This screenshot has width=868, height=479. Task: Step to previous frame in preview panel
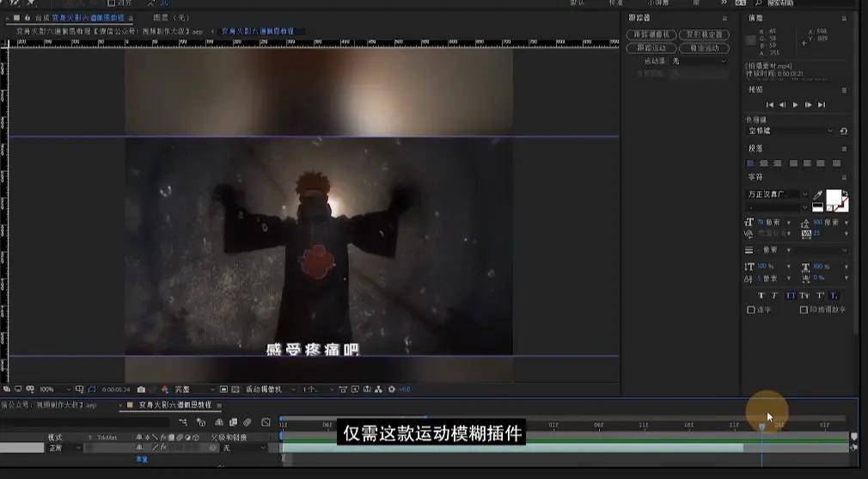click(782, 105)
